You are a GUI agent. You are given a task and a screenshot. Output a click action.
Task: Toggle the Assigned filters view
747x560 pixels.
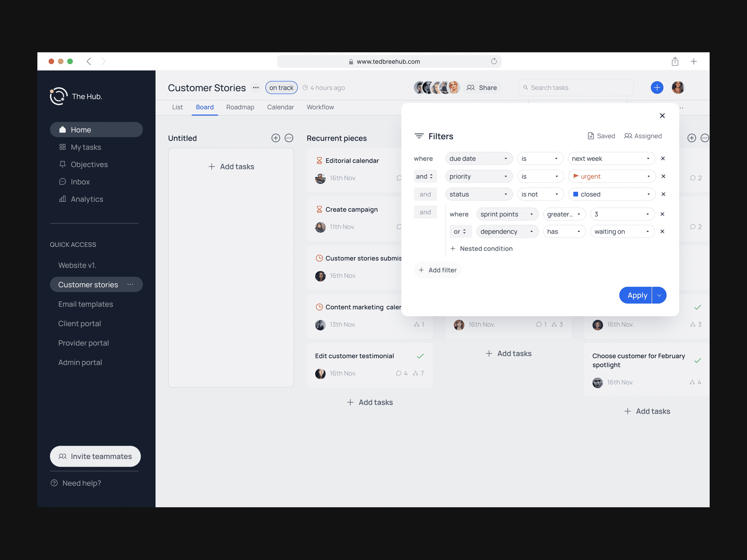tap(643, 136)
